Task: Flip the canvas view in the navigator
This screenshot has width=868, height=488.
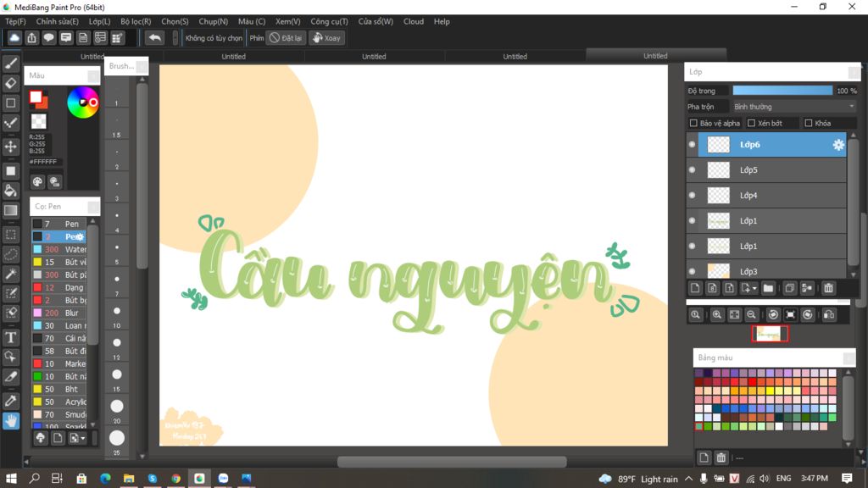Action: click(829, 315)
